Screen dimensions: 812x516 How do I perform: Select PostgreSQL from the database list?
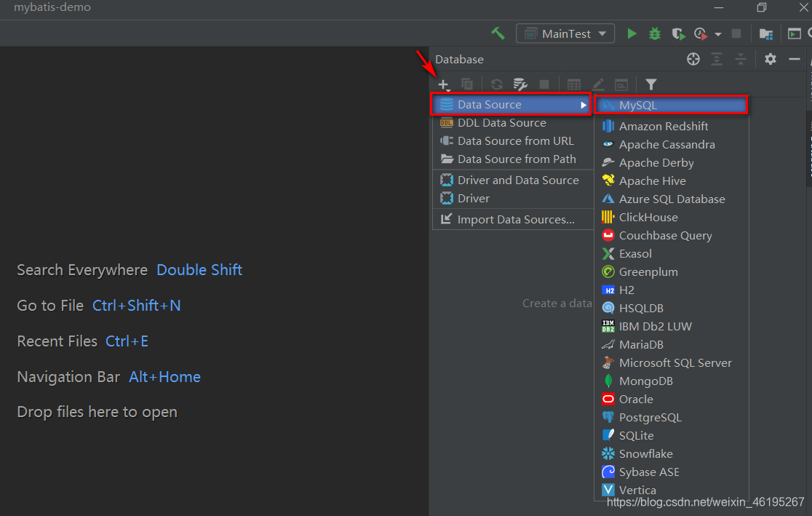pyautogui.click(x=653, y=417)
